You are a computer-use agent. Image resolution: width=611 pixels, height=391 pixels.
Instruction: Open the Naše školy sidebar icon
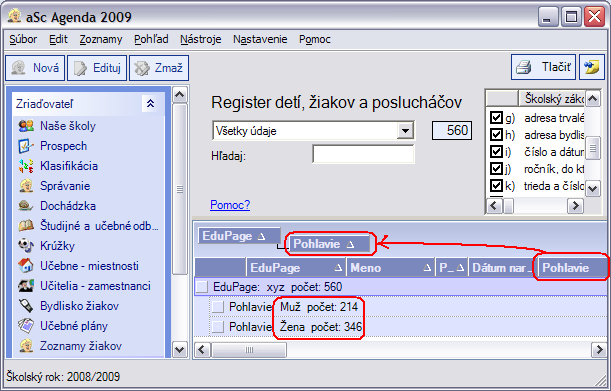(x=26, y=126)
